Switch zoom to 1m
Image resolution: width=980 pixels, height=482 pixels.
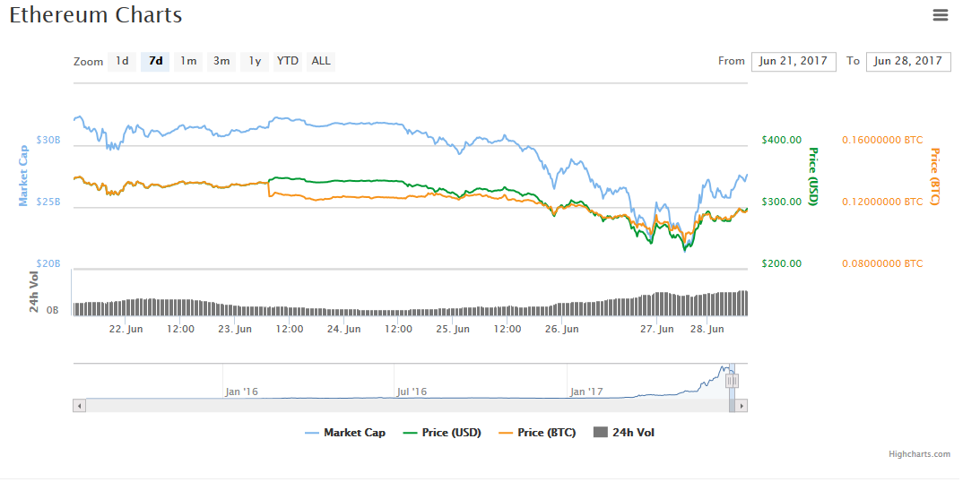188,61
